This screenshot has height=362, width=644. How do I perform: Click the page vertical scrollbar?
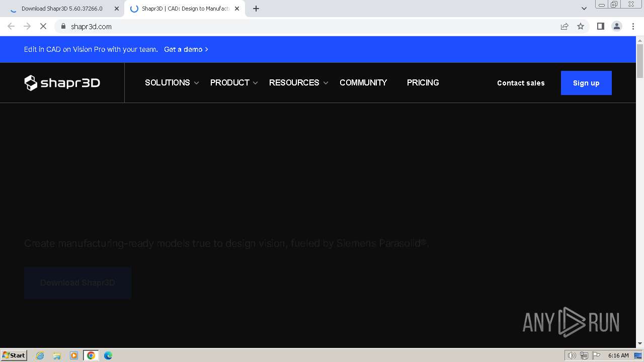pyautogui.click(x=640, y=60)
